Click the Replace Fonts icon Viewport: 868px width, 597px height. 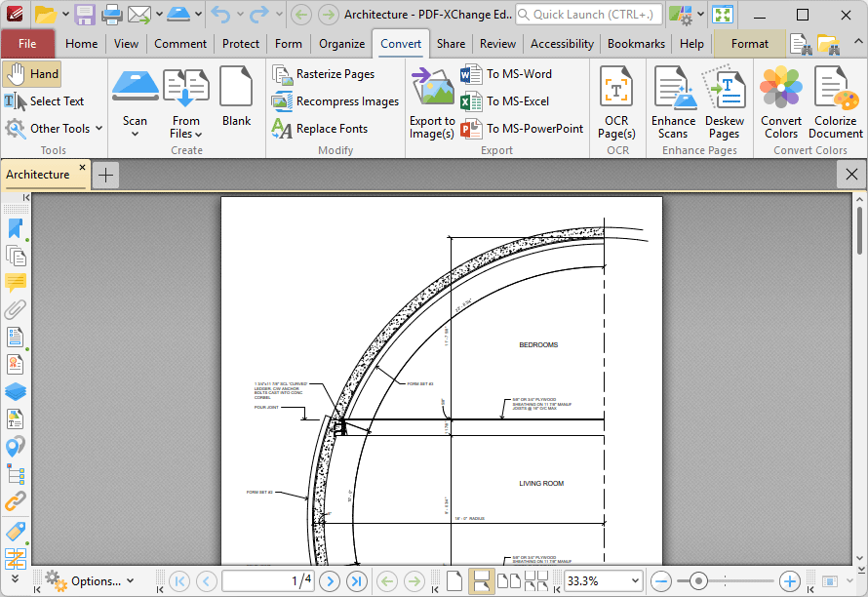coord(282,129)
